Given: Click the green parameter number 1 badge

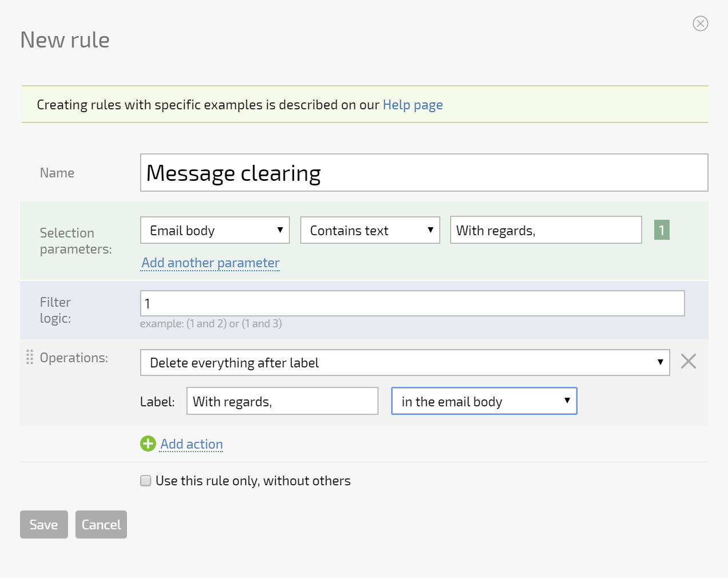Looking at the screenshot, I should pos(662,230).
